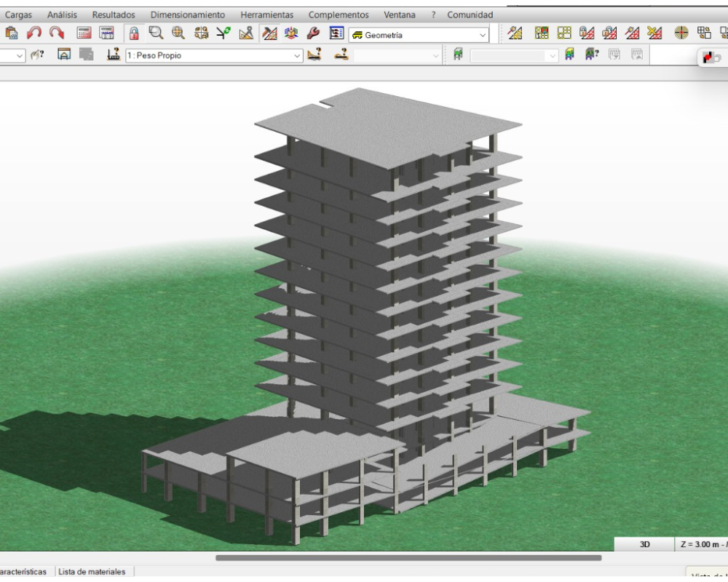
Task: Switch to Lista de materiales tab
Action: (91, 572)
